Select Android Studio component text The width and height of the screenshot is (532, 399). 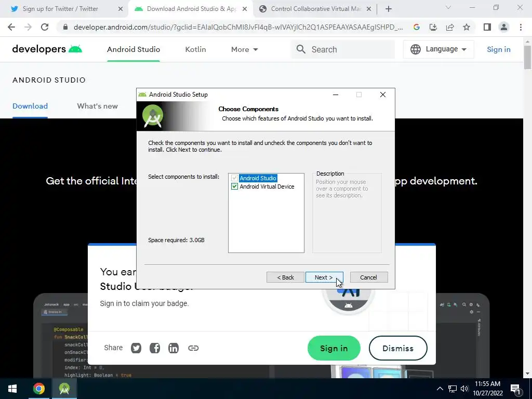pyautogui.click(x=258, y=178)
